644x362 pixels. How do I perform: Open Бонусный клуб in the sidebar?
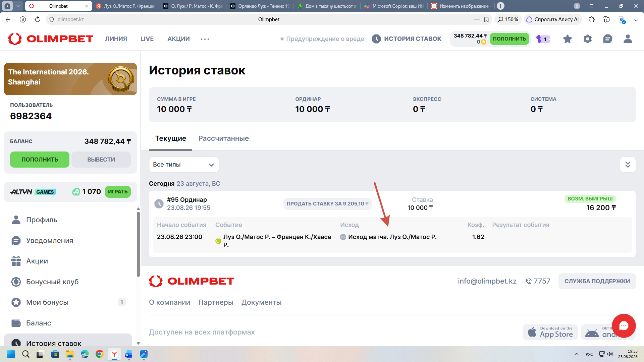52,282
